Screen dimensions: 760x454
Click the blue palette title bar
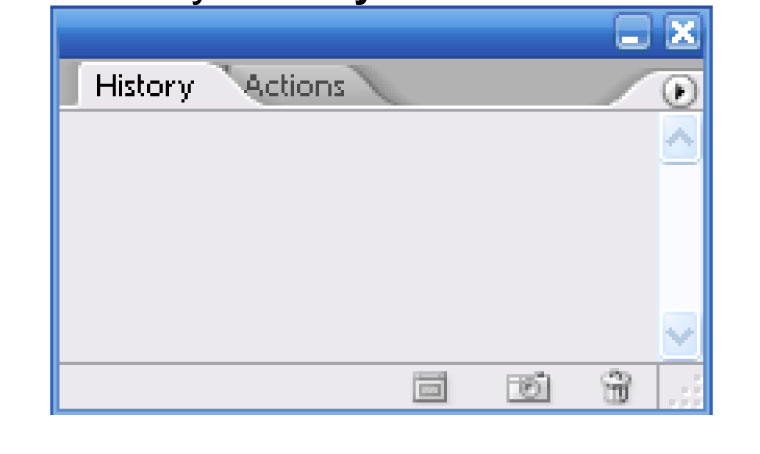pos(334,33)
